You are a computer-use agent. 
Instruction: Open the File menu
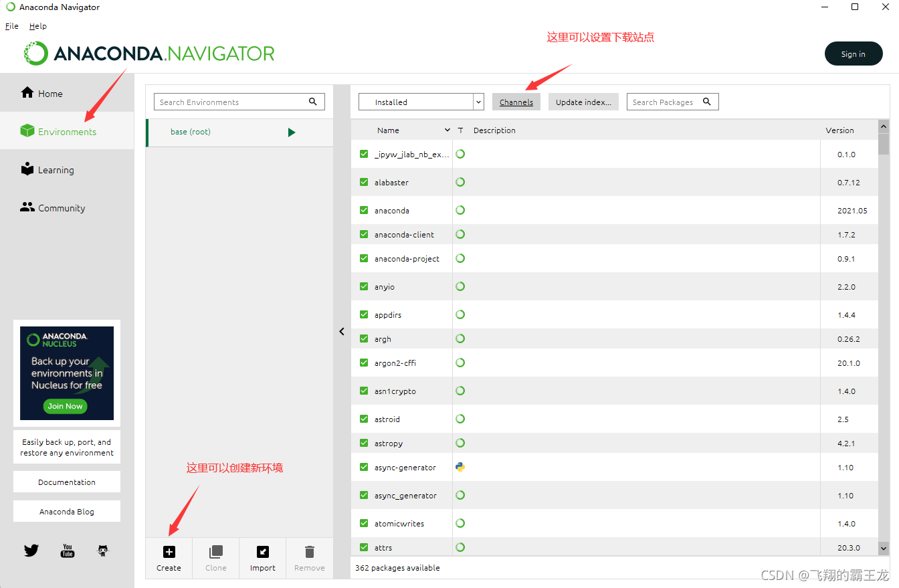(12, 26)
